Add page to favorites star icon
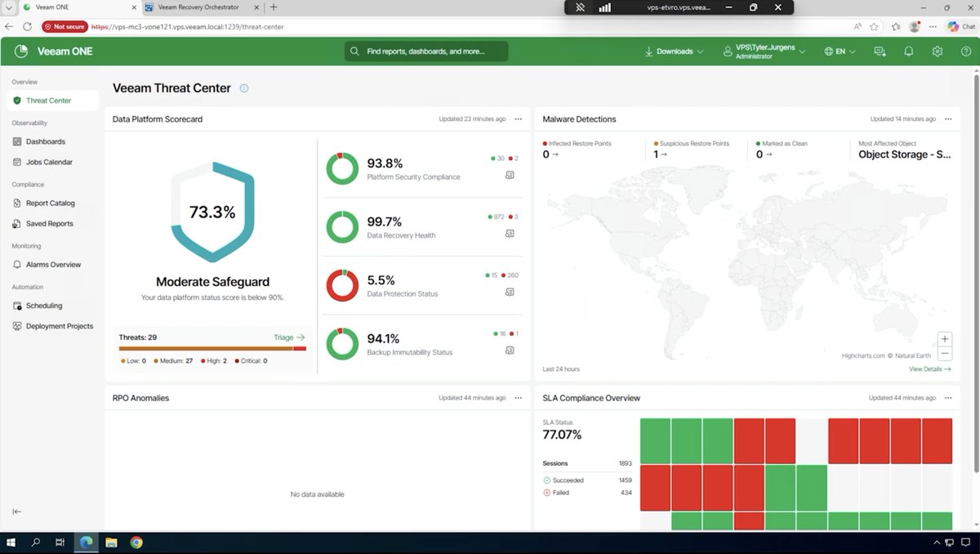The width and height of the screenshot is (980, 554). (x=874, y=27)
